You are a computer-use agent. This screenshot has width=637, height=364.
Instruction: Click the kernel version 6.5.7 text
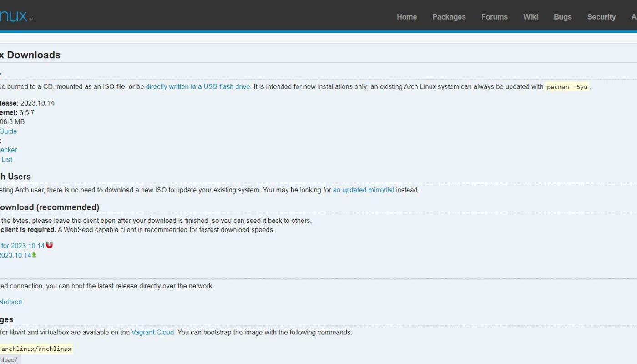(27, 112)
